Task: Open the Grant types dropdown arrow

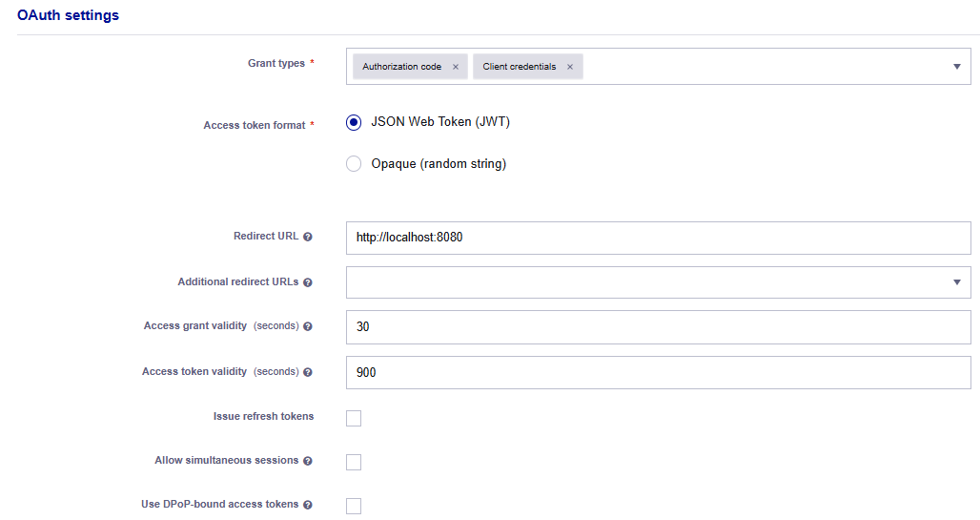Action: 957,67
